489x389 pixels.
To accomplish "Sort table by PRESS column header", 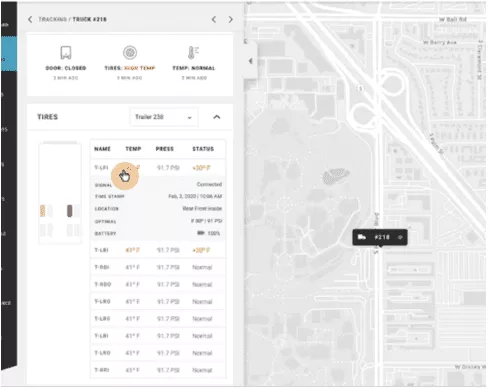I will (x=165, y=149).
